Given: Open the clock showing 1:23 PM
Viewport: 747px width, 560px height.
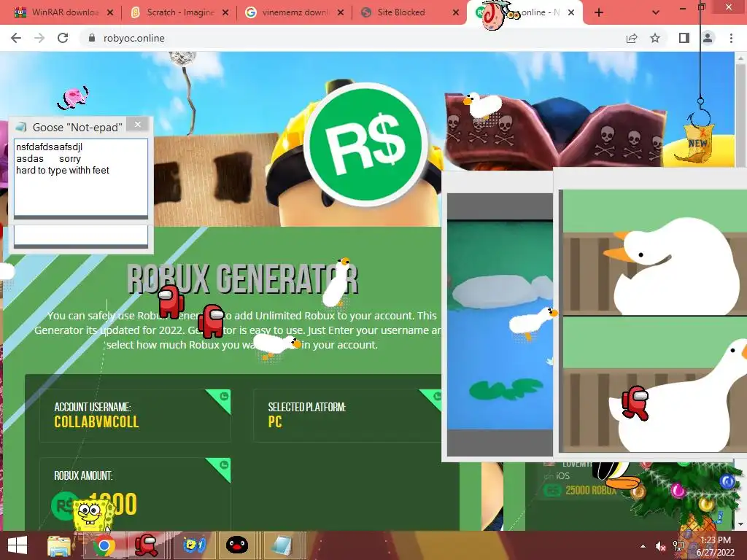Looking at the screenshot, I should [x=716, y=546].
